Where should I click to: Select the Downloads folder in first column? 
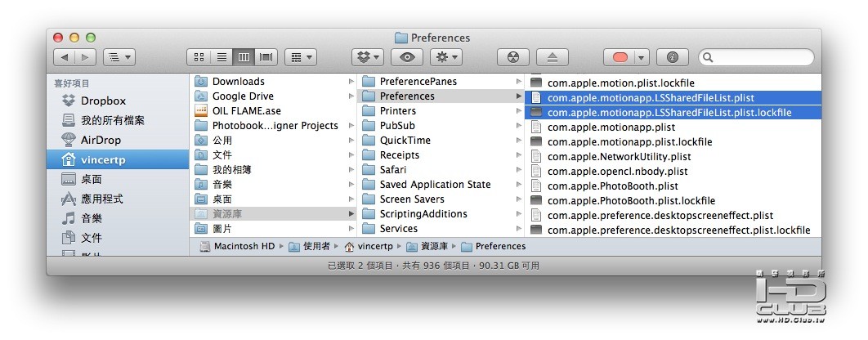point(274,82)
